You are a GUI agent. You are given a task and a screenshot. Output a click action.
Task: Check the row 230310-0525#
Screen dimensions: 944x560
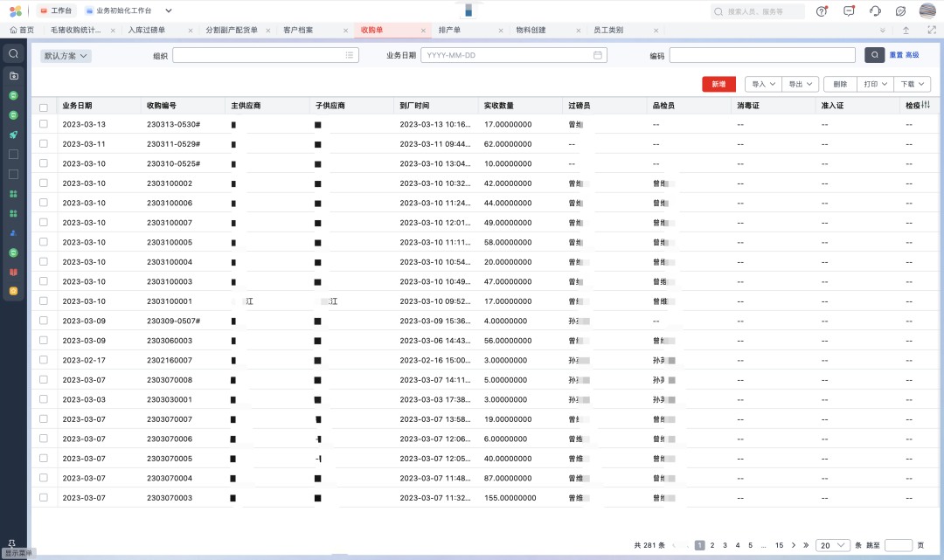point(44,163)
